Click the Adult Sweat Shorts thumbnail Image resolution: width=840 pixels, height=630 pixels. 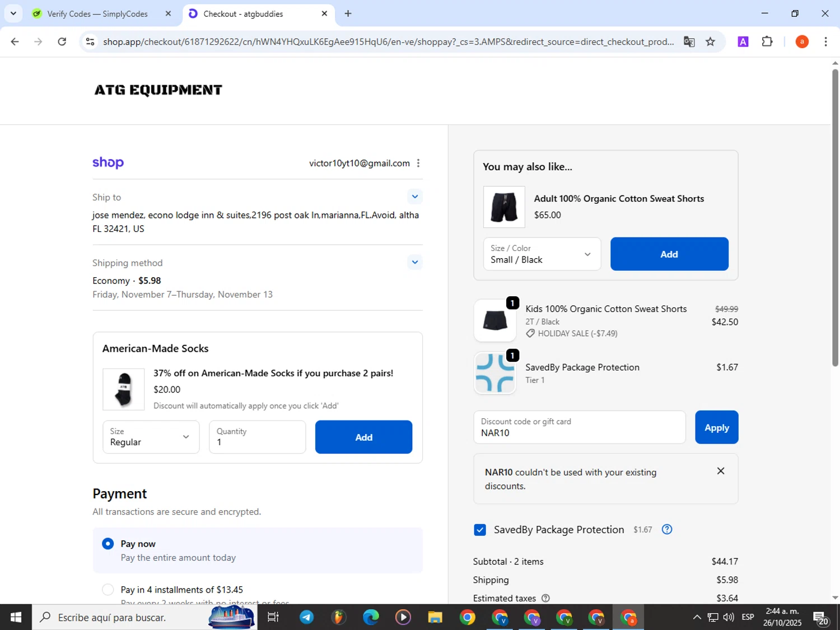point(504,207)
